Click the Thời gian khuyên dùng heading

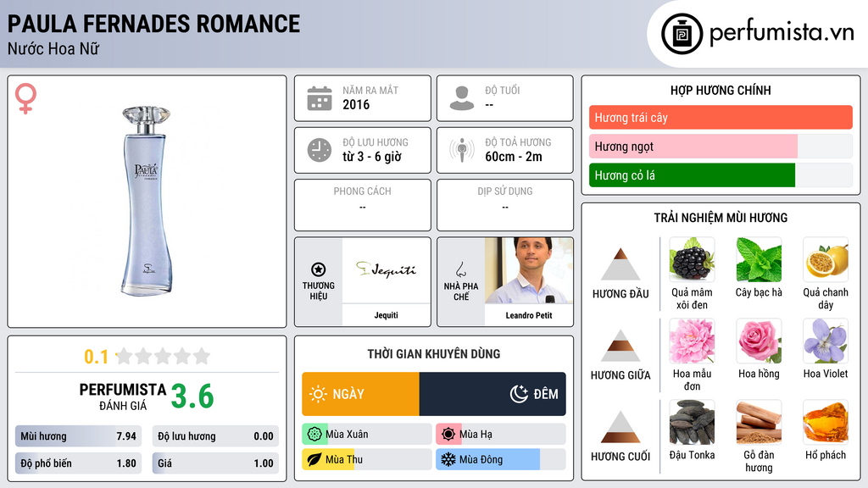point(434,354)
